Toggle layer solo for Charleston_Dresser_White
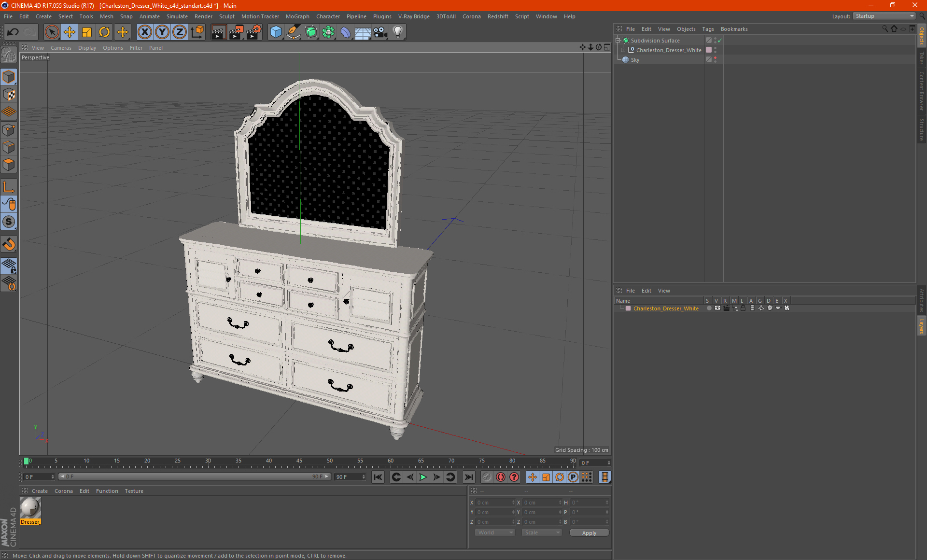 [x=709, y=308]
